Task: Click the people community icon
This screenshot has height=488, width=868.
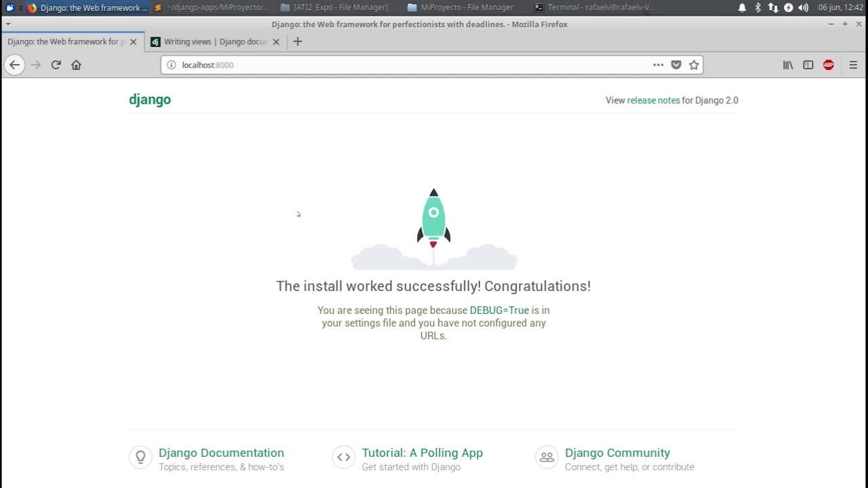Action: (547, 457)
